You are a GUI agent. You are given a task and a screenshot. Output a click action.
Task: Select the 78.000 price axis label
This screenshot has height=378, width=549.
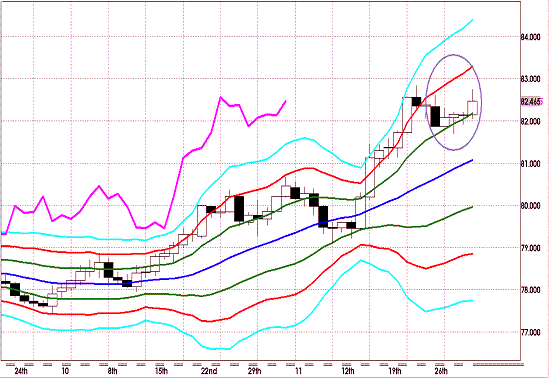click(531, 290)
